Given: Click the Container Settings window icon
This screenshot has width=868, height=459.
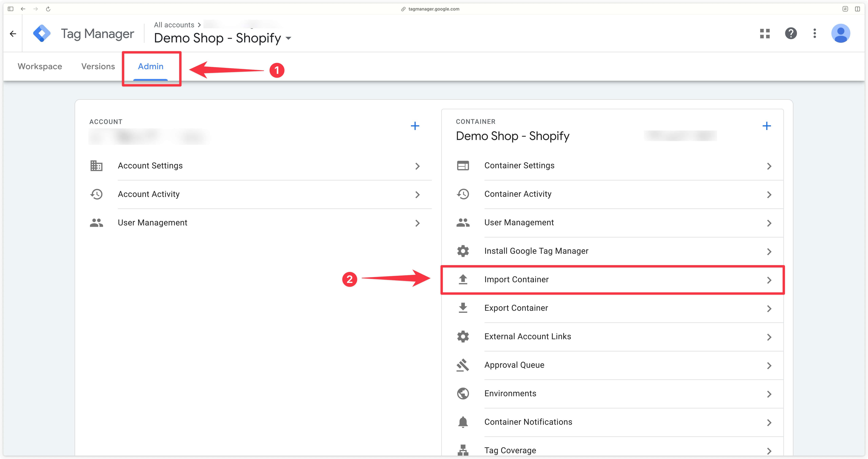Looking at the screenshot, I should click(463, 166).
